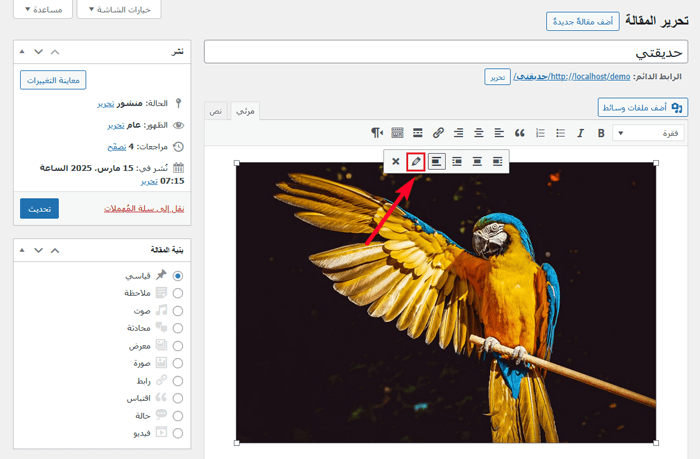Screen dimensions: 700x459
Task: Toggle the toolbar using the keyboard icon
Action: point(397,133)
